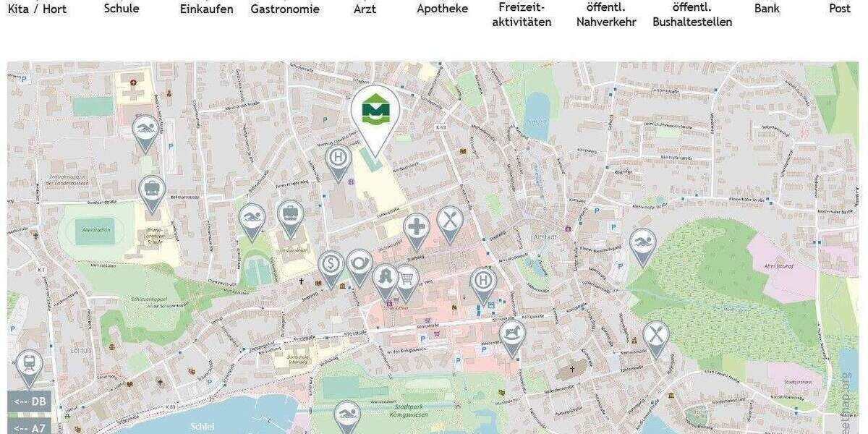Click the swimming marker beside Alter Bauhof
Viewport: 868px width, 434px height.
[642, 246]
